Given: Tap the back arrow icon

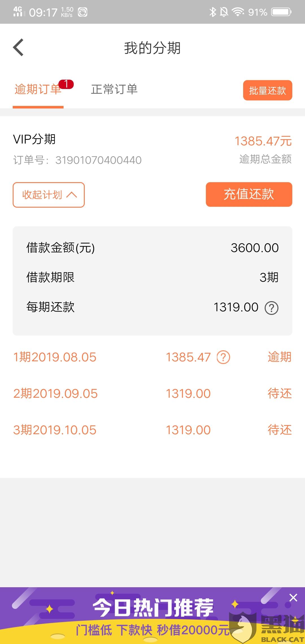Looking at the screenshot, I should point(18,47).
